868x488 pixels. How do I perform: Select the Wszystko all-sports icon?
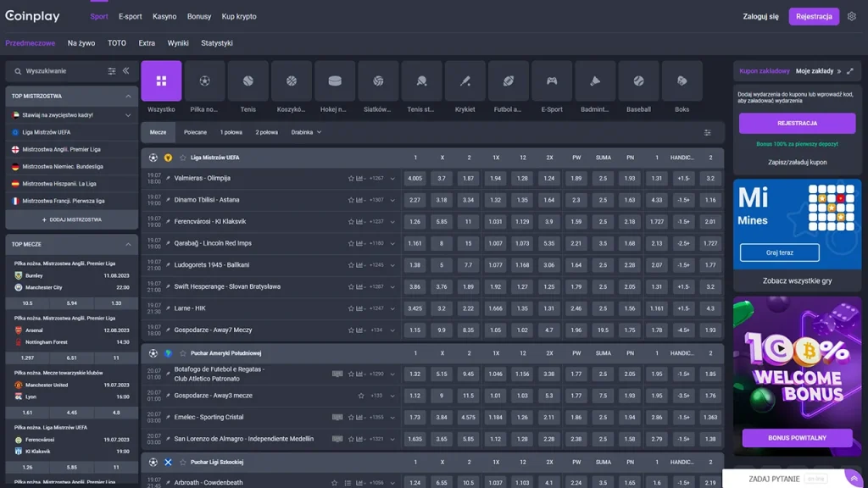(161, 80)
